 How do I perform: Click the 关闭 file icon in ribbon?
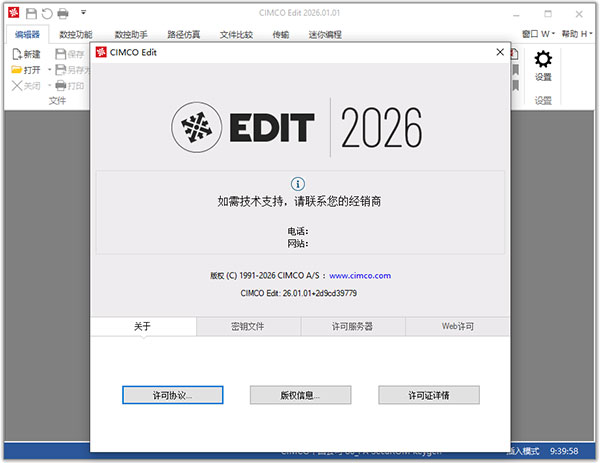[x=17, y=86]
